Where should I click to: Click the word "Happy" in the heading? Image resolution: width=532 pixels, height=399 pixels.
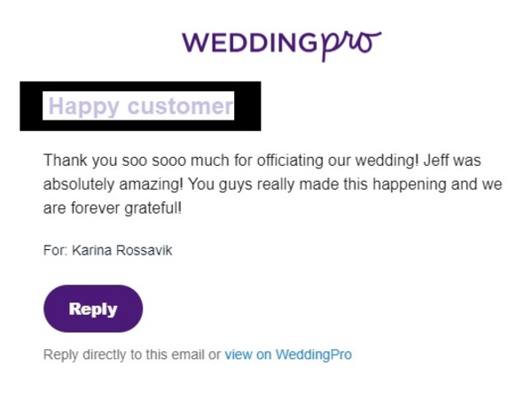[x=84, y=107]
